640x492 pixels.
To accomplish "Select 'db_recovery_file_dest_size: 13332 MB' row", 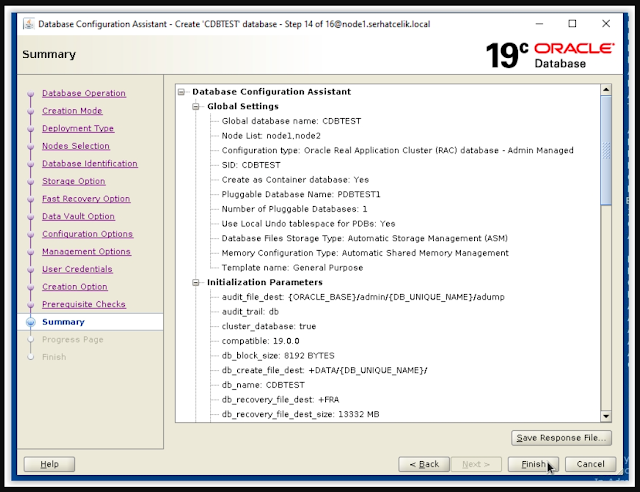I will point(300,414).
